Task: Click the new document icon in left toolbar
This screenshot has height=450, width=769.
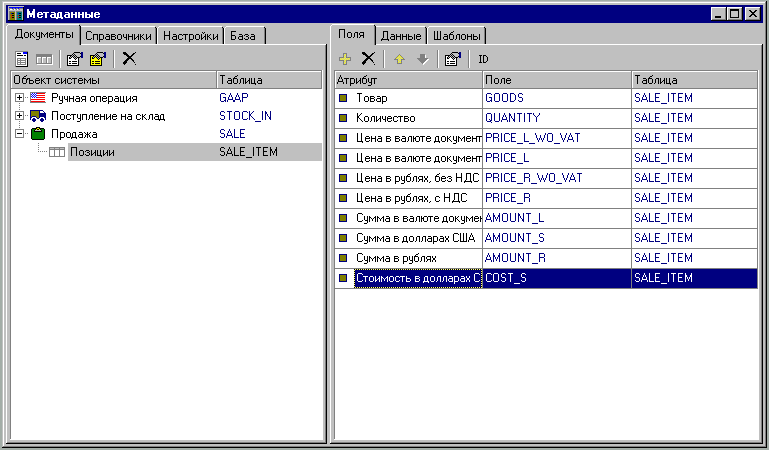Action: point(22,59)
